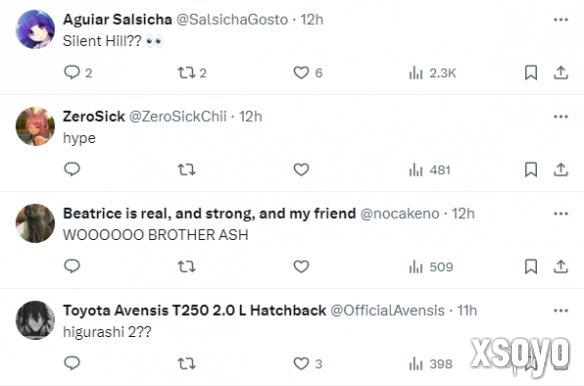Open Toyota Avensis T250 profile name
This screenshot has height=386, width=584.
(x=194, y=310)
